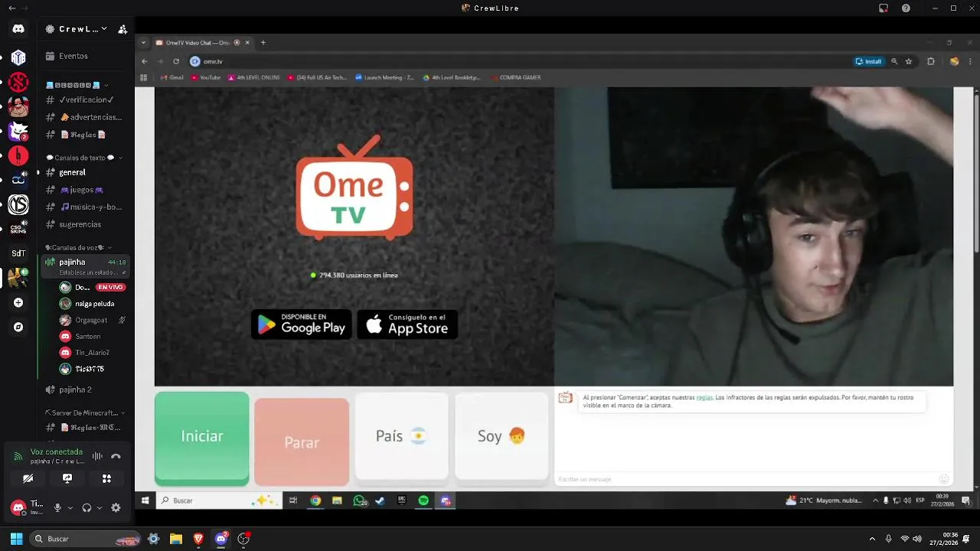The width and height of the screenshot is (980, 551).
Task: Open the activities icon in voice panel
Action: [x=106, y=478]
